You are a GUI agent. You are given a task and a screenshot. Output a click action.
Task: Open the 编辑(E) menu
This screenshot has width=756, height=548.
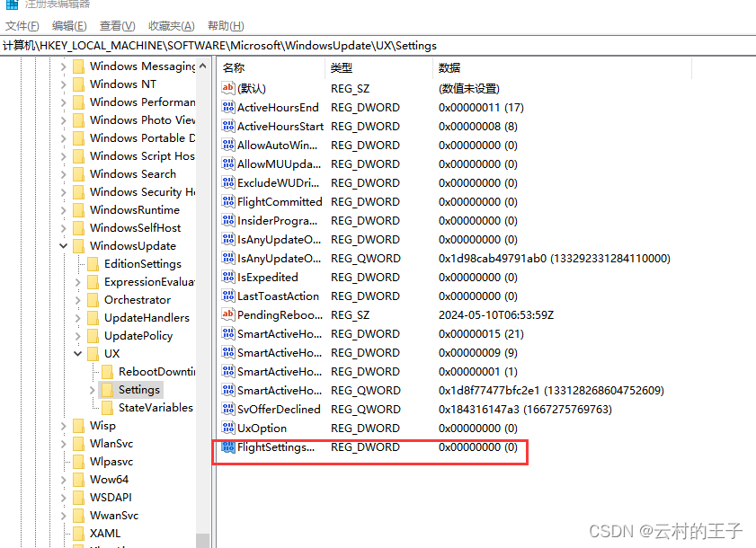click(69, 26)
